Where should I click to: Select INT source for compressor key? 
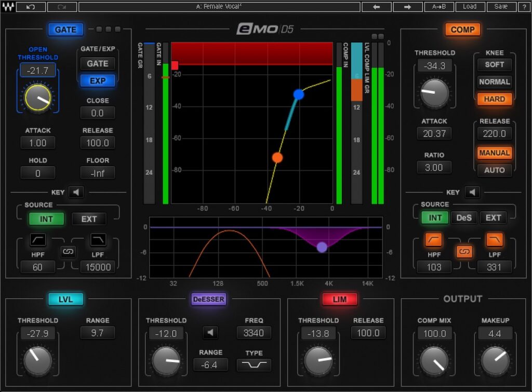tap(435, 218)
